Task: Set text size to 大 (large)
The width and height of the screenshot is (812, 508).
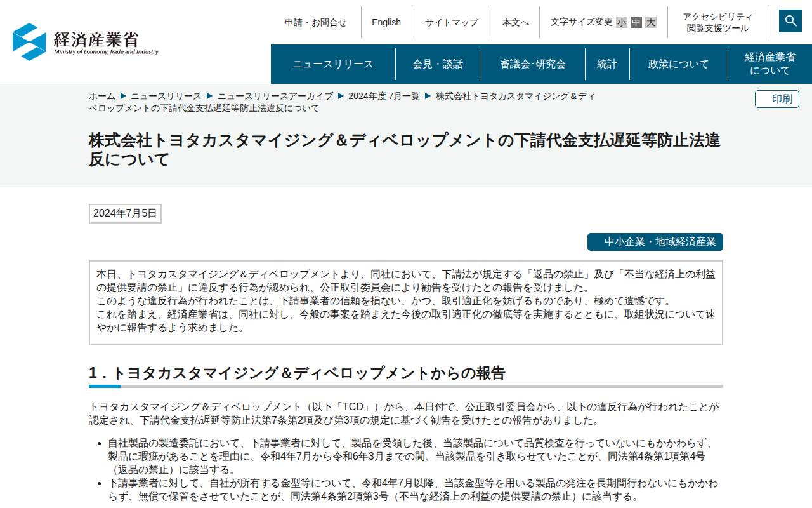Action: pos(651,22)
